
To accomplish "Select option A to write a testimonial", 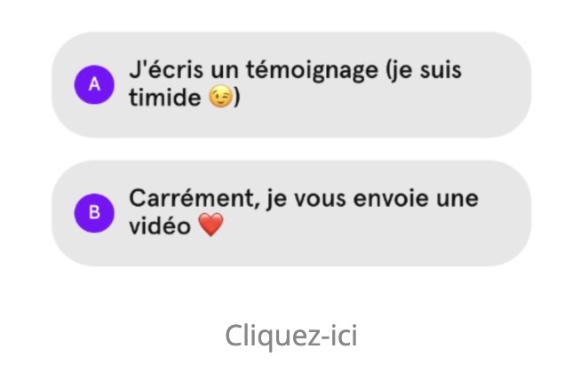I will pyautogui.click(x=291, y=84).
